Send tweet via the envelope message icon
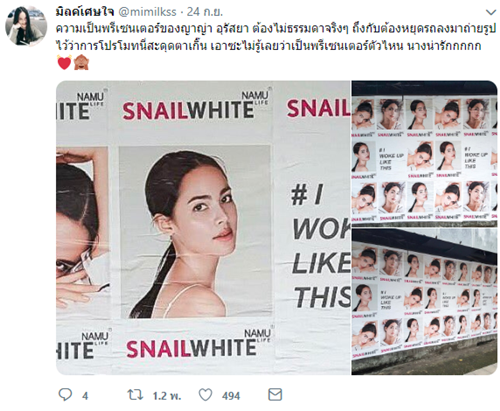This screenshot has width=500, height=411. tap(275, 395)
